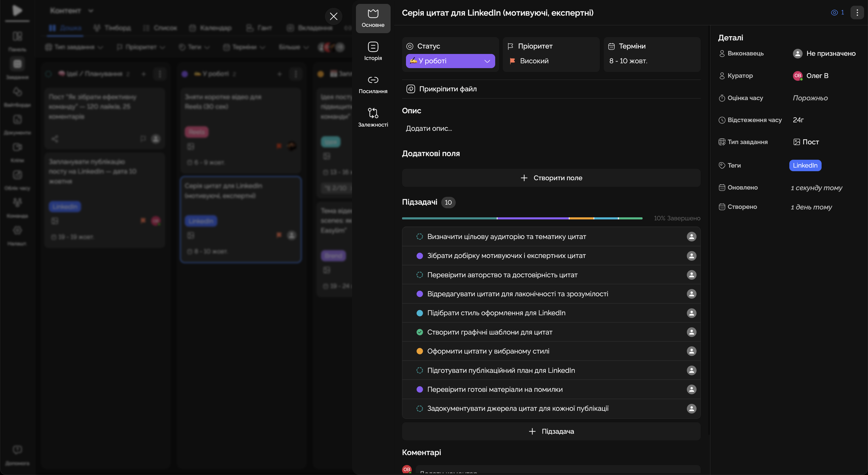Close the task detail panel
The height and width of the screenshot is (475, 868).
point(333,16)
